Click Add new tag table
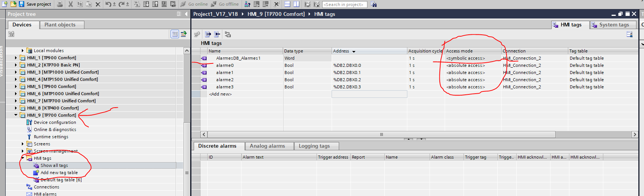The width and height of the screenshot is (644, 196). point(59,173)
